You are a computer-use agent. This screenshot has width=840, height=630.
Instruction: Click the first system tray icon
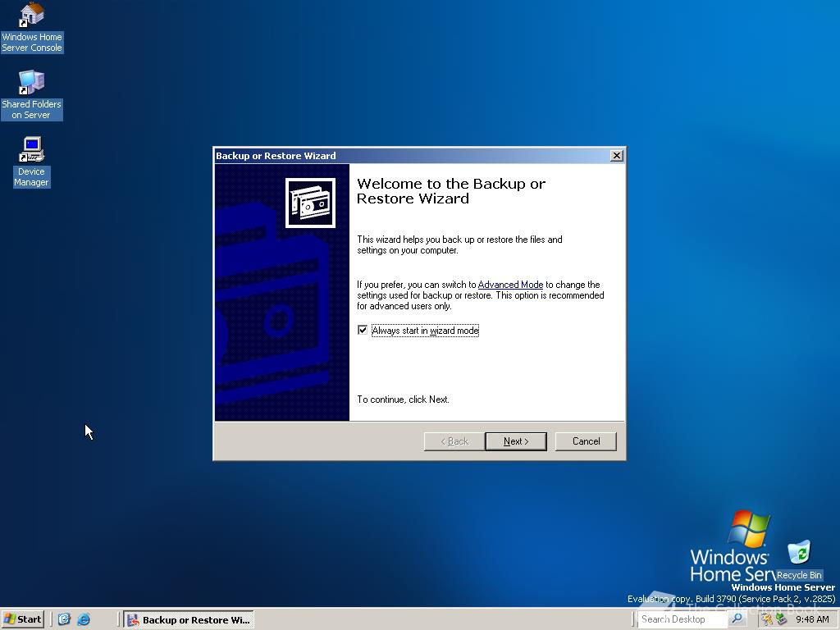point(767,619)
